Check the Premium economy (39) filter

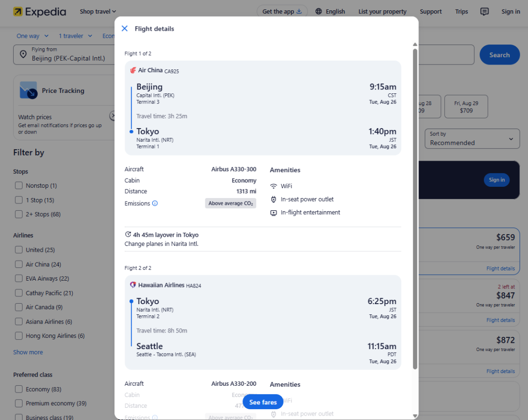(x=19, y=403)
